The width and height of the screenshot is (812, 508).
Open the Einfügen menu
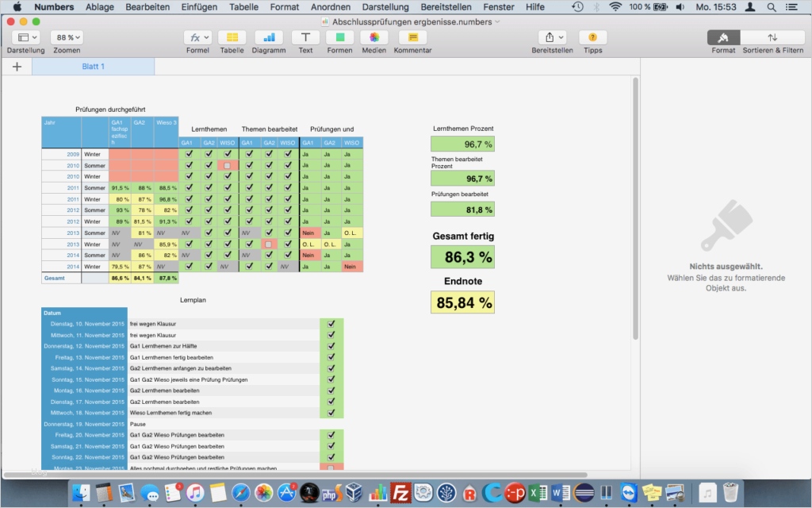pos(199,7)
